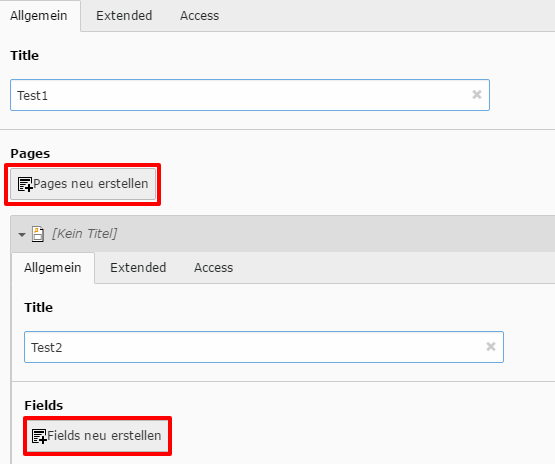
Task: Clear the Test2 title with the x icon
Action: (x=491, y=346)
